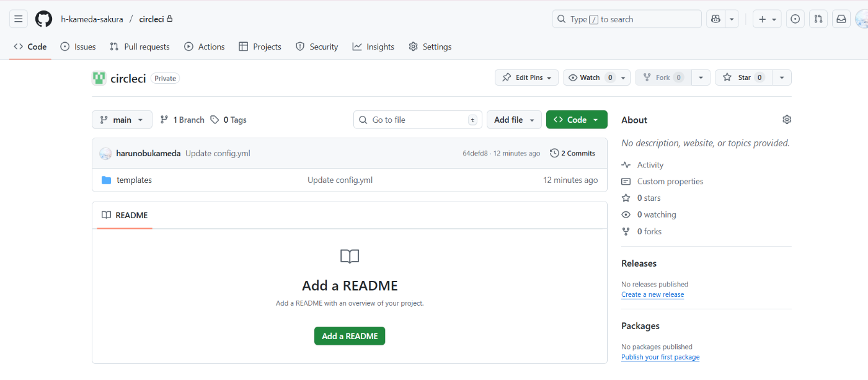Screen dimensions: 868x380
Task: Open latest commit message Update config.yml
Action: pyautogui.click(x=218, y=153)
